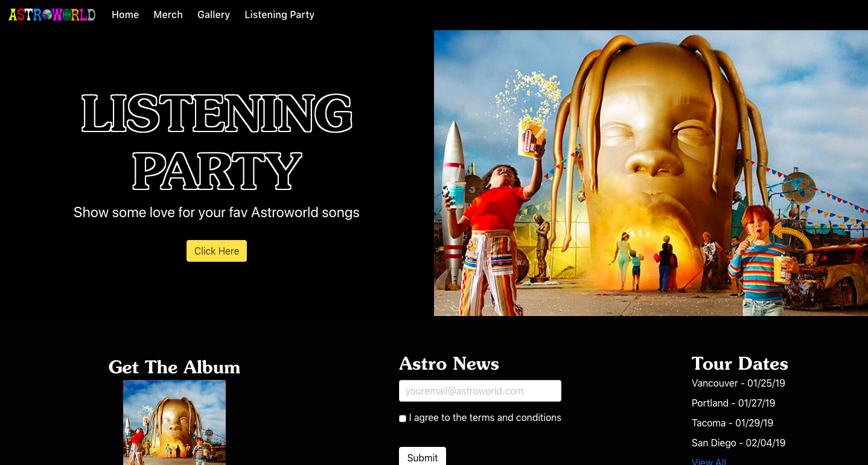Select the Vancouver 01/25/19 tour date
The image size is (868, 465).
click(x=738, y=383)
